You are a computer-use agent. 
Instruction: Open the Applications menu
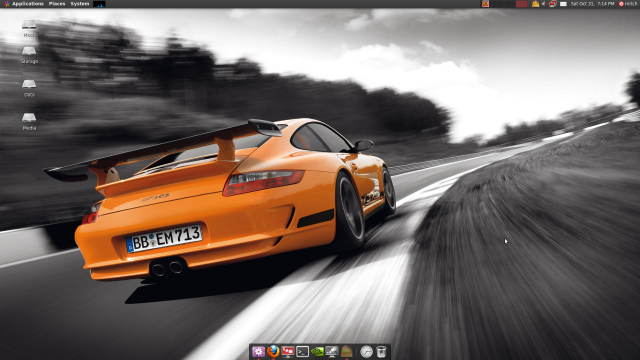tap(23, 4)
